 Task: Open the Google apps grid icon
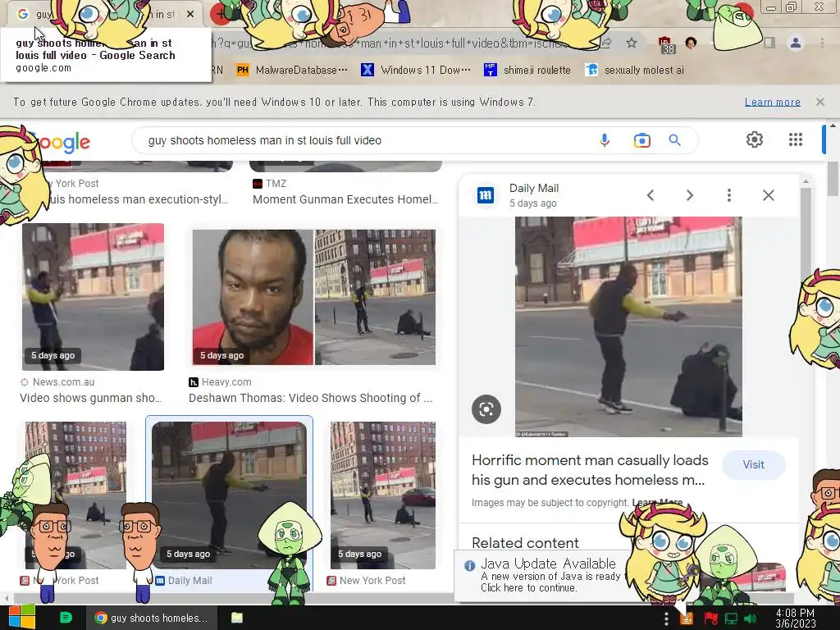796,139
